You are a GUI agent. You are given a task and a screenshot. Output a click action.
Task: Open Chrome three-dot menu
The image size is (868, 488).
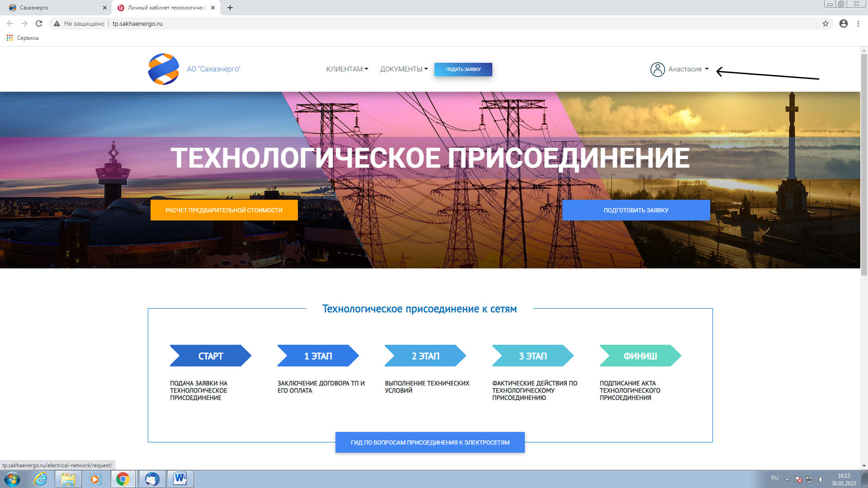[x=858, y=23]
